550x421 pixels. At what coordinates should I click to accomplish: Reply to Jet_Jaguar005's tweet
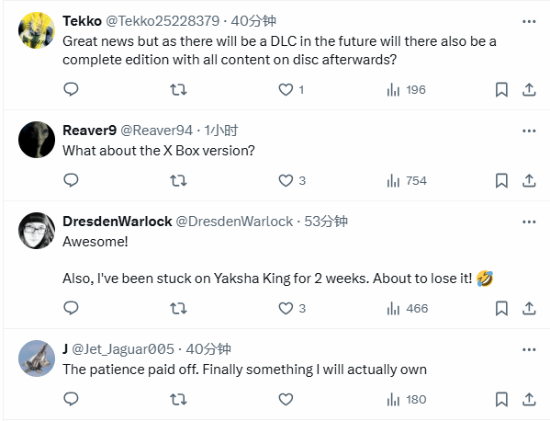click(71, 399)
